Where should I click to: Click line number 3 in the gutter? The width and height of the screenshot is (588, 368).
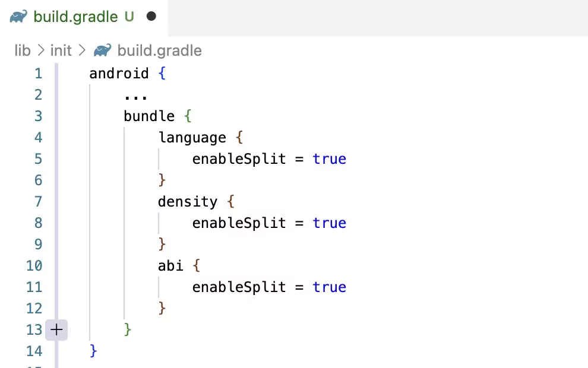point(38,116)
